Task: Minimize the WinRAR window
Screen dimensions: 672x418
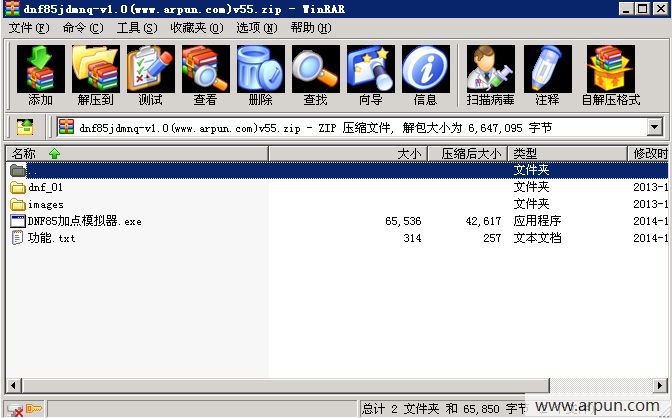Action: (626, 9)
